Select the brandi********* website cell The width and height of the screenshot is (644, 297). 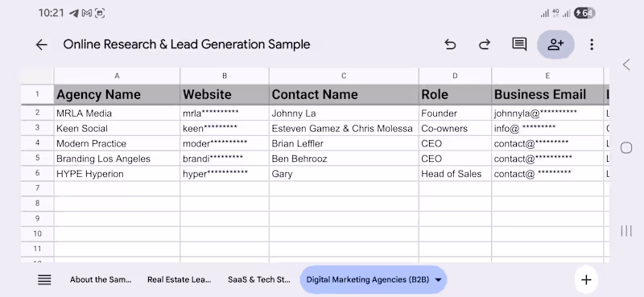[225, 159]
